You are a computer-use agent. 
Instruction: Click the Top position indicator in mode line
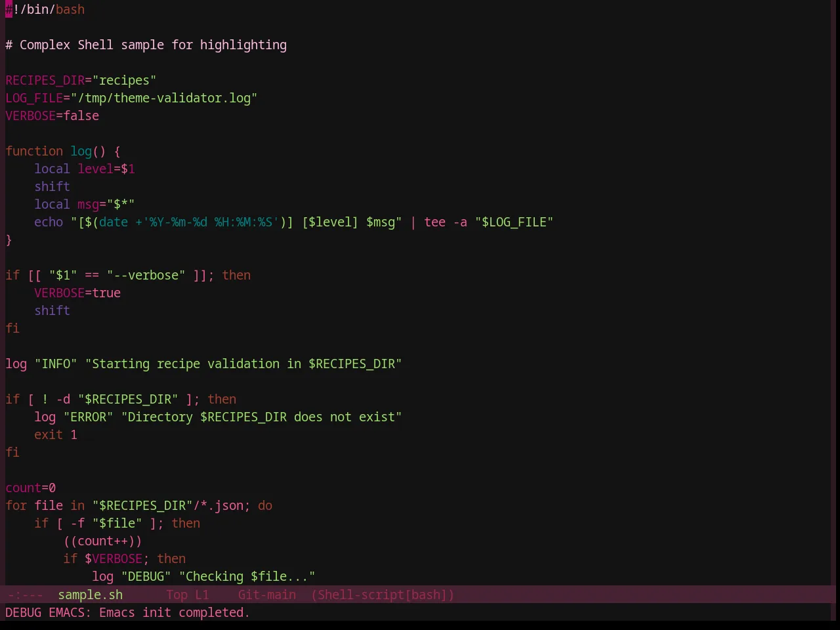(177, 595)
